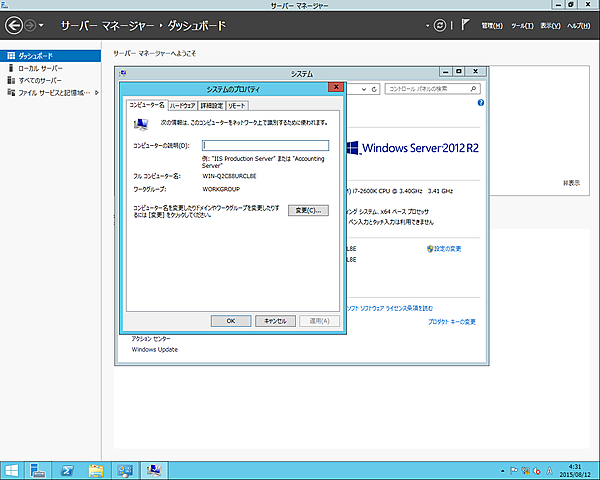Launch PowerShell from the taskbar

[69, 469]
